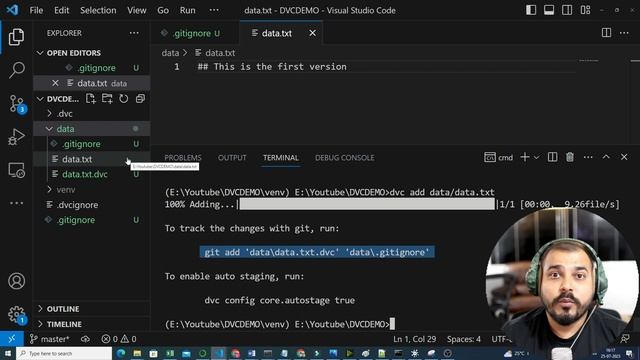Create a new file in DVCDEMO folder
This screenshot has height=360, width=640.
click(x=91, y=98)
